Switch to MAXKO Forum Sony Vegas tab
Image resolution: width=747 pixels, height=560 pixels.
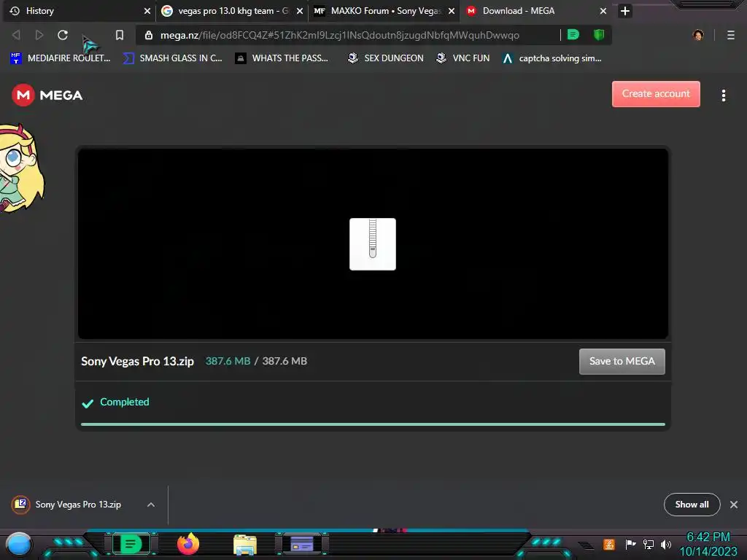[384, 11]
